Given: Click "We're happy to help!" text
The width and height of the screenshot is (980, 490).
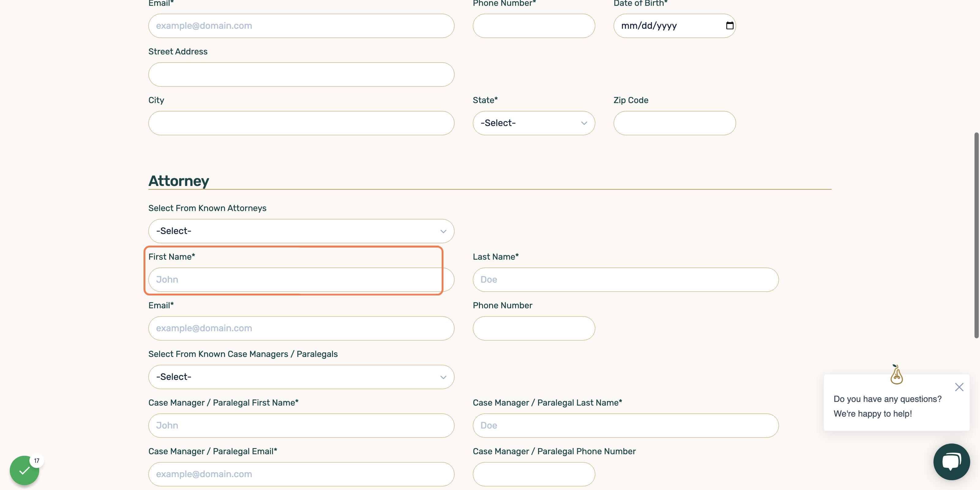Looking at the screenshot, I should tap(873, 414).
